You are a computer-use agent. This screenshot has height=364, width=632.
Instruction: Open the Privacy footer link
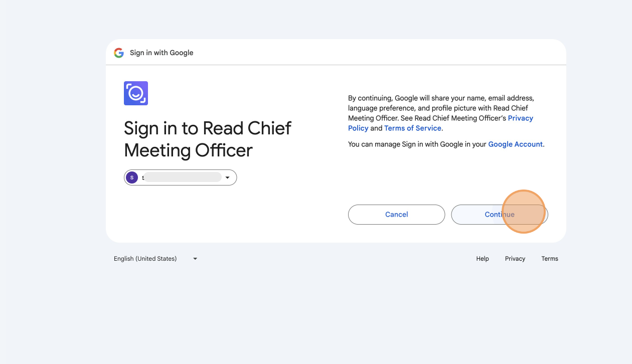(x=515, y=259)
